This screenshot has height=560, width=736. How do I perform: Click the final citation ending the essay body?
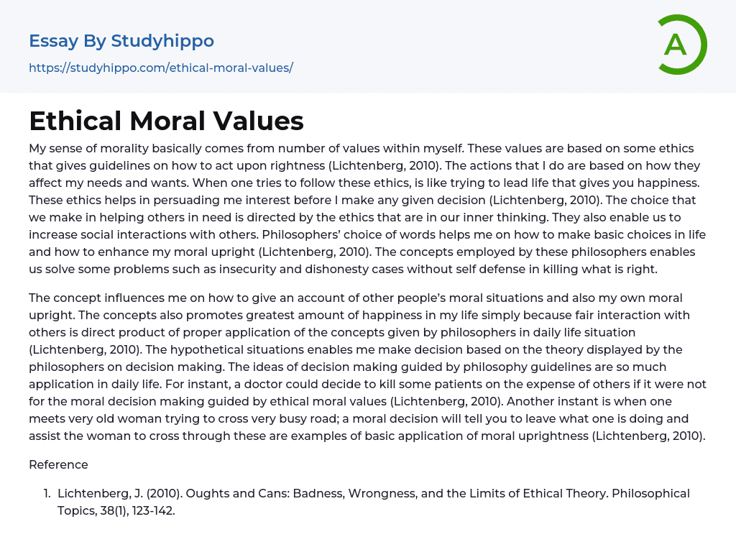point(649,436)
